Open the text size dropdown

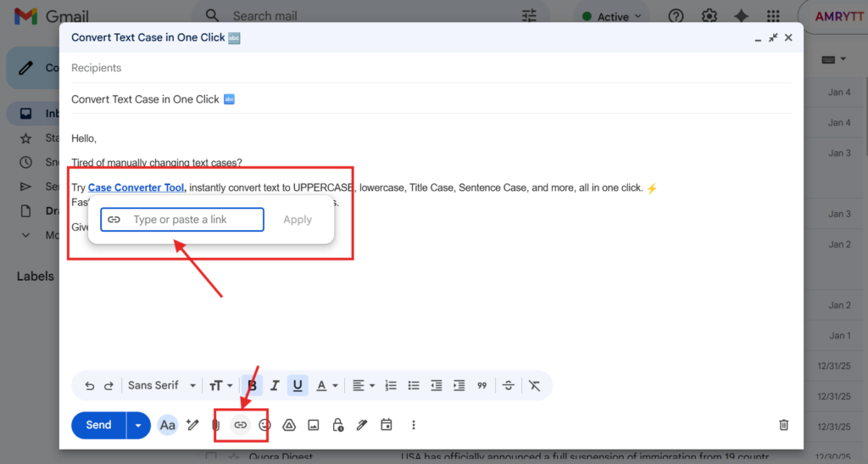pyautogui.click(x=220, y=385)
